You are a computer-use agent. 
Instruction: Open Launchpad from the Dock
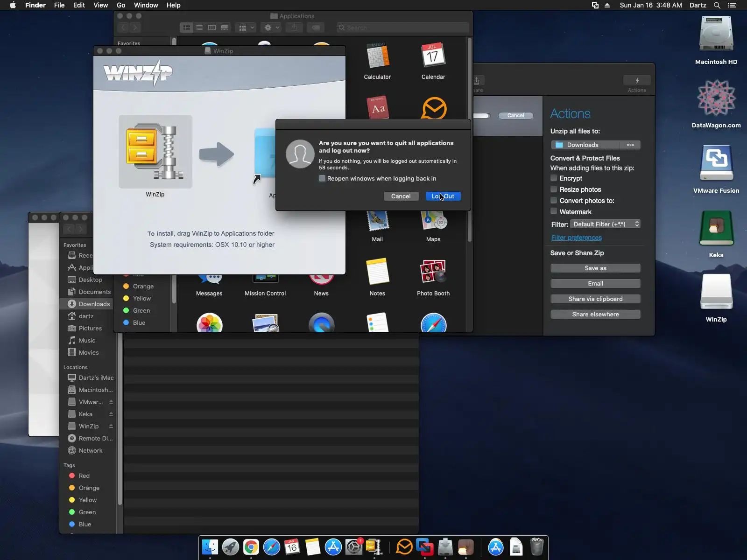pos(231,547)
